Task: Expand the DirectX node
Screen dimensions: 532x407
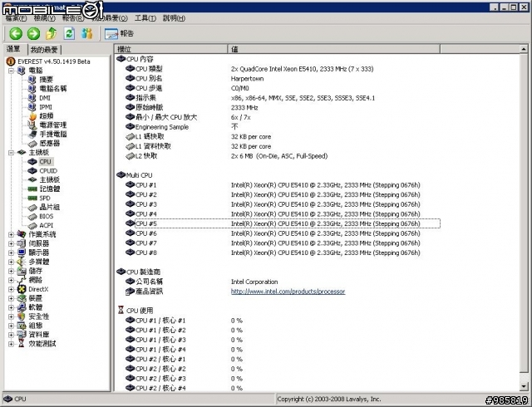Action: click(11, 289)
